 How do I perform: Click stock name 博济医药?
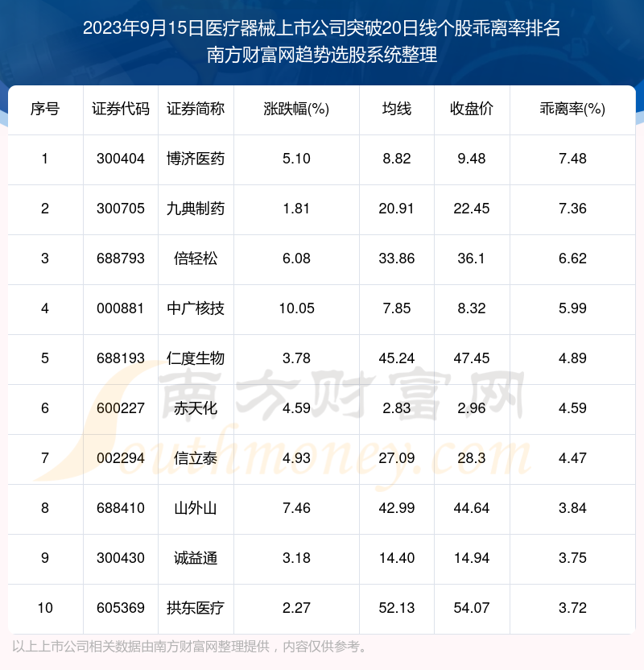point(196,159)
